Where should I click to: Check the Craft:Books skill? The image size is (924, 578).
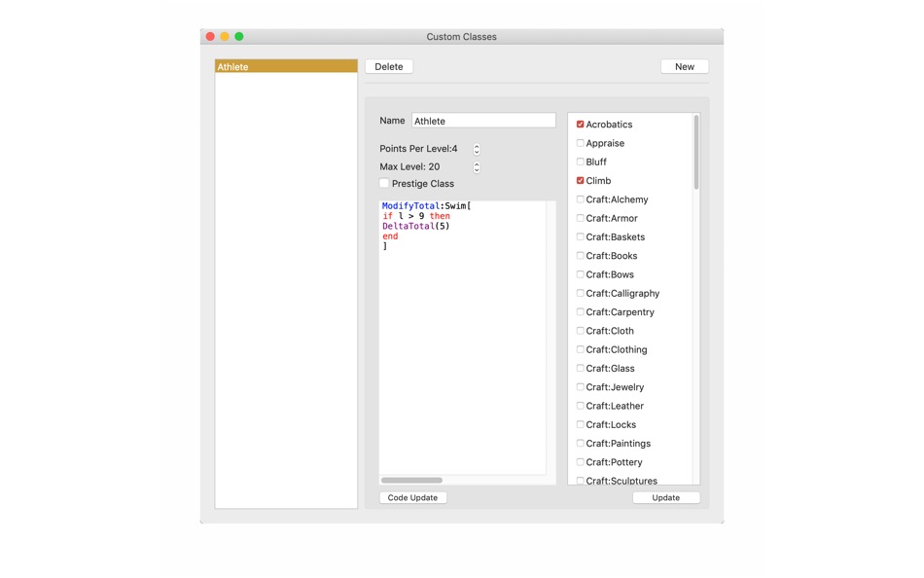[580, 256]
